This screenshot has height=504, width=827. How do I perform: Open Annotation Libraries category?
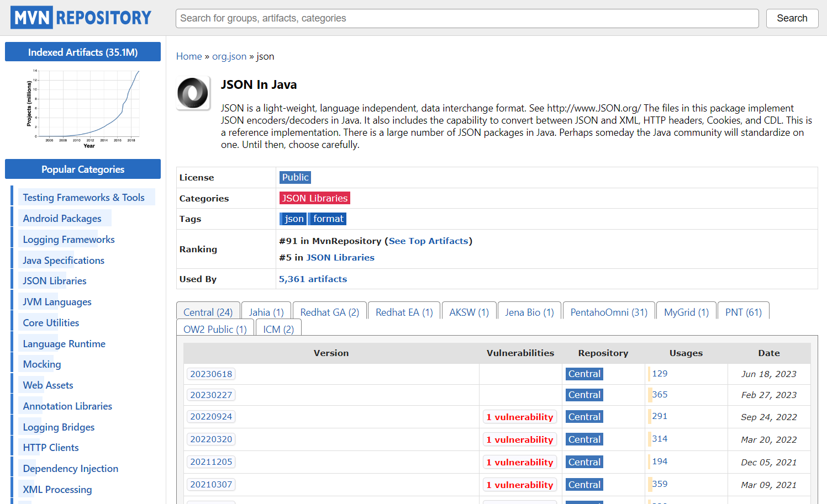pyautogui.click(x=67, y=406)
